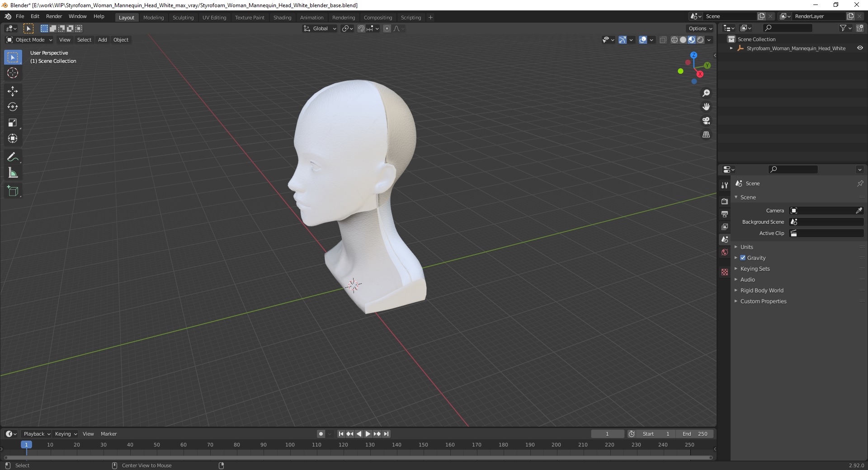
Task: Open the Object Mode dropdown
Action: click(x=29, y=40)
